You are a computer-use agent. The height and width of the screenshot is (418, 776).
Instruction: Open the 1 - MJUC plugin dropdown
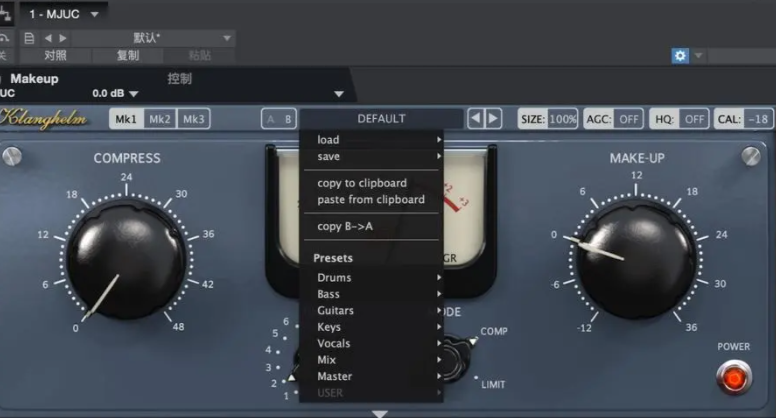tap(64, 14)
